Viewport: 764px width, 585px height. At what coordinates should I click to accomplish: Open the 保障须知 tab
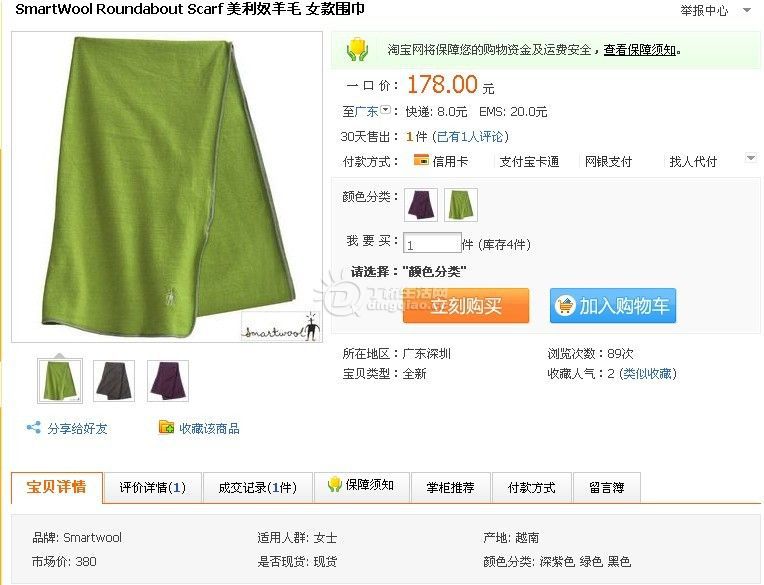pos(362,485)
